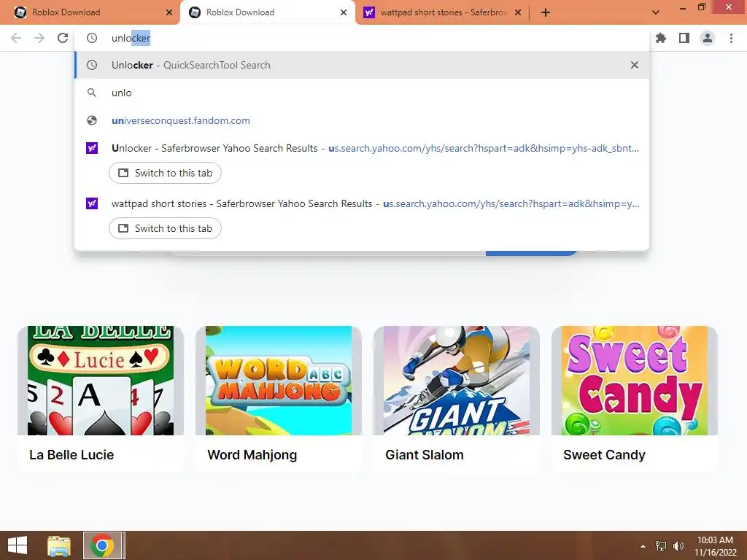Open the La Belle Lucie game thumbnail
Screen dimensions: 747x560
[101, 381]
